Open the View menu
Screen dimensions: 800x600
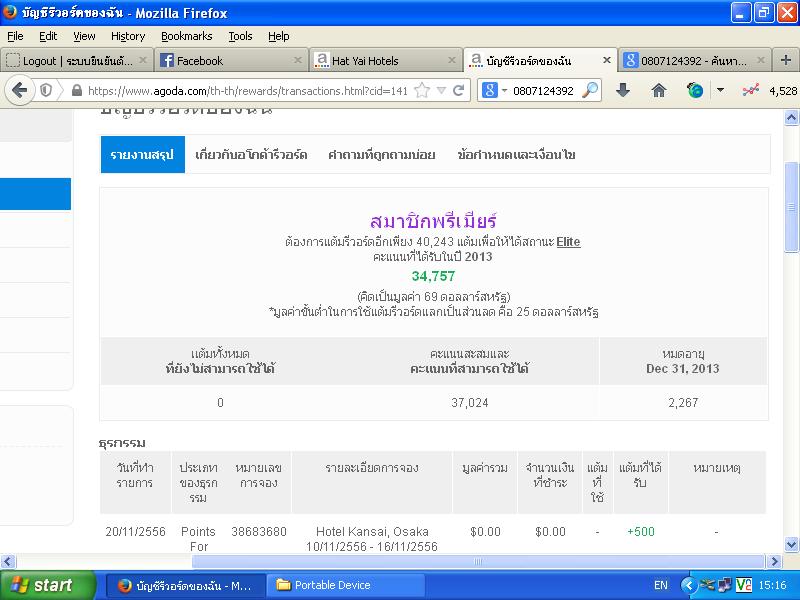[84, 36]
